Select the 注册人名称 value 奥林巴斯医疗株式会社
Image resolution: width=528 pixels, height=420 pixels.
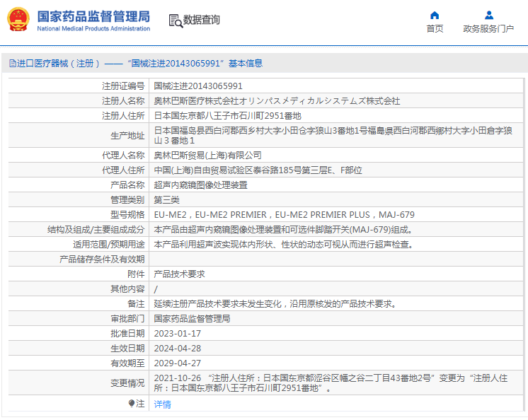[277, 101]
